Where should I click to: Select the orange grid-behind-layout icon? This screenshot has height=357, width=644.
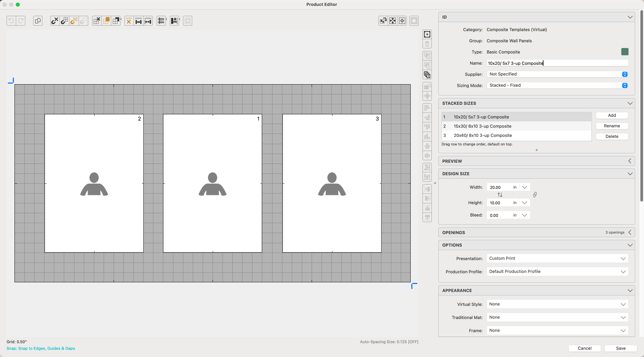pos(106,21)
